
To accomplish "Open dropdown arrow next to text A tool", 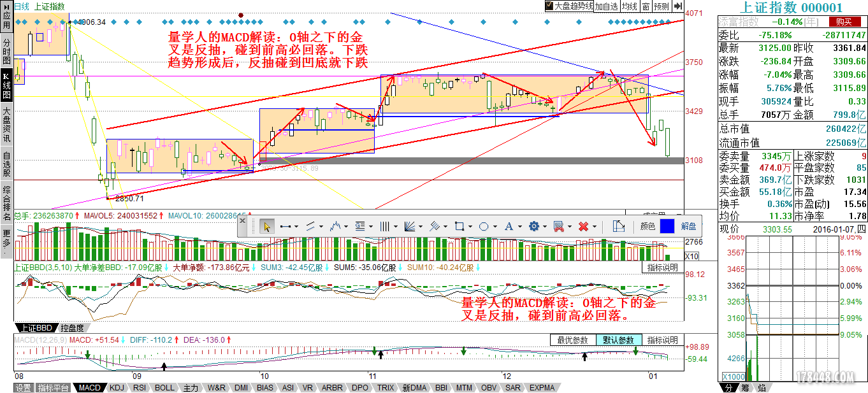I will click(519, 226).
